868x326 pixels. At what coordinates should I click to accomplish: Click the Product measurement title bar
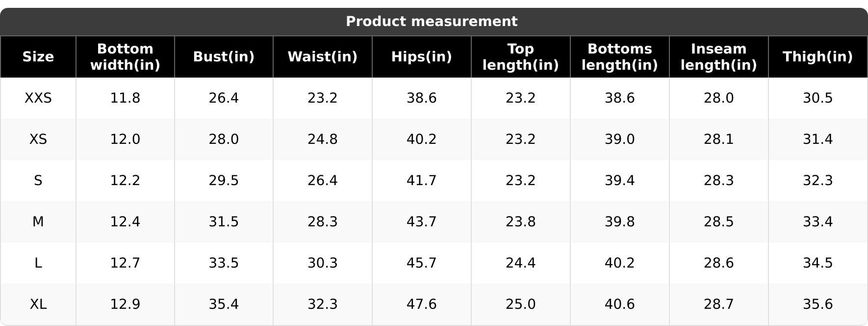pos(434,22)
